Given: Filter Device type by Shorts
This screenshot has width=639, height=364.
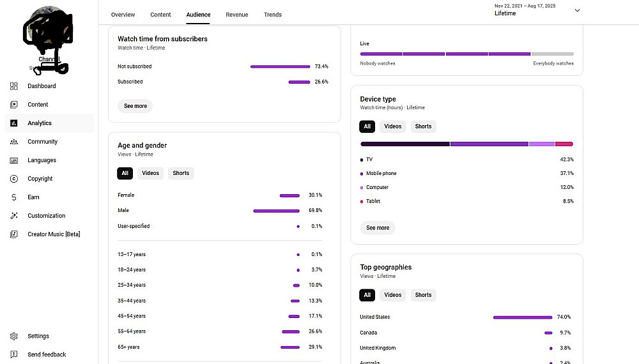Looking at the screenshot, I should [423, 126].
